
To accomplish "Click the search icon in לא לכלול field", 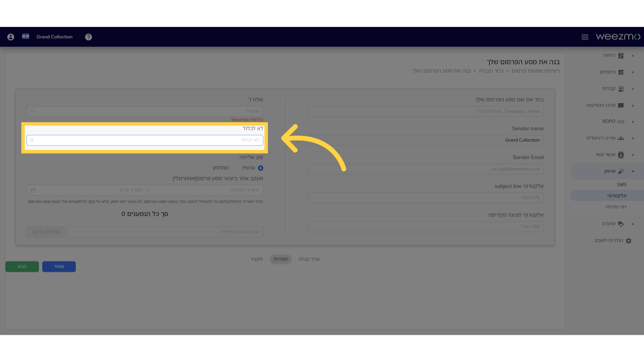I will (x=32, y=140).
